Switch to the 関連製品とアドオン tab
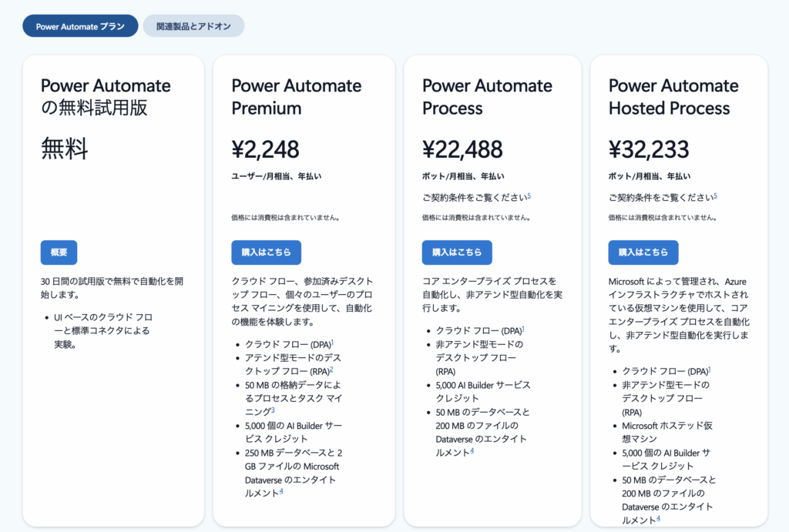Viewport: 789px width, 532px height. click(x=193, y=25)
